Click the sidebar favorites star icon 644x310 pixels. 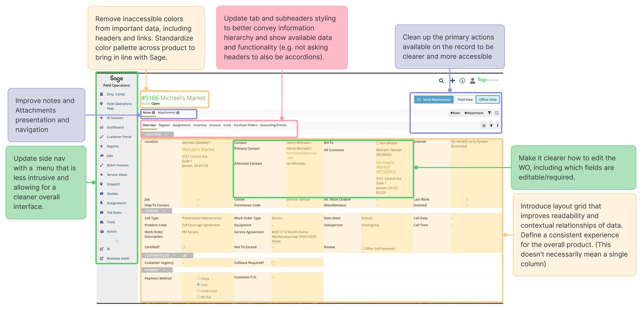coord(116,241)
